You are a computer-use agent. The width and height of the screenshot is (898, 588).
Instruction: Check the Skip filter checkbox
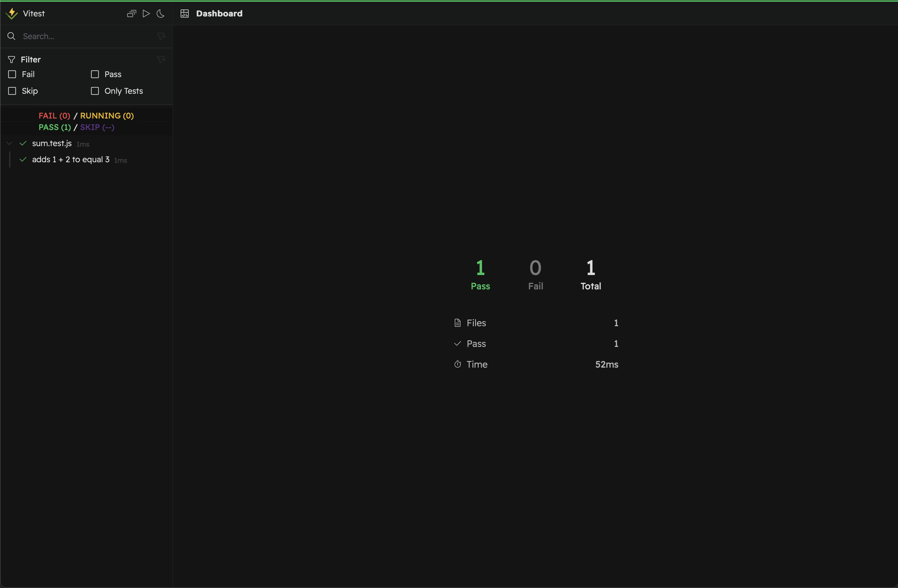pyautogui.click(x=12, y=91)
